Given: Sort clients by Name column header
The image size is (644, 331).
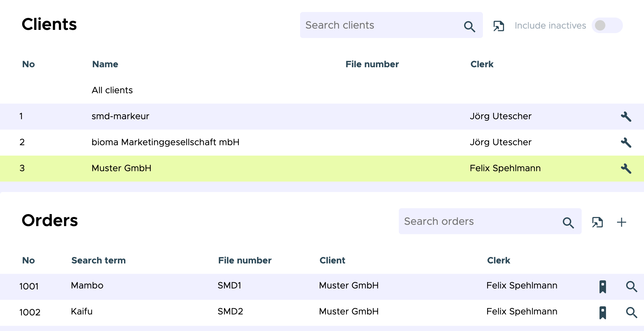Looking at the screenshot, I should [105, 64].
